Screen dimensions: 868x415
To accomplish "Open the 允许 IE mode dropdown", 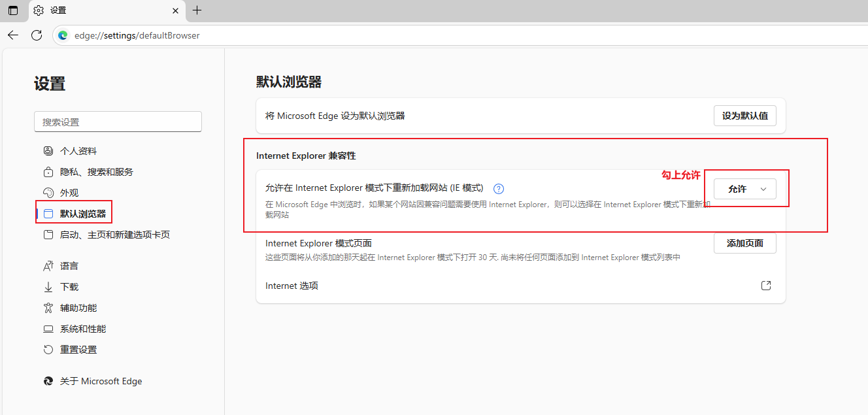I will pyautogui.click(x=745, y=189).
